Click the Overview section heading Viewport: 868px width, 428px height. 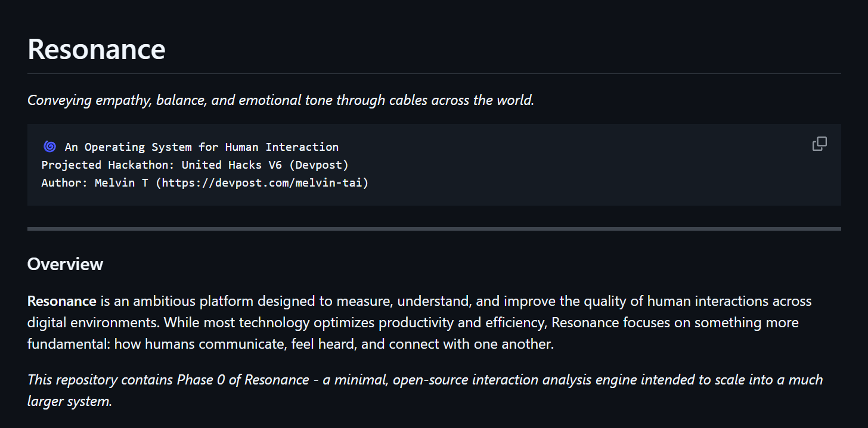coord(65,263)
